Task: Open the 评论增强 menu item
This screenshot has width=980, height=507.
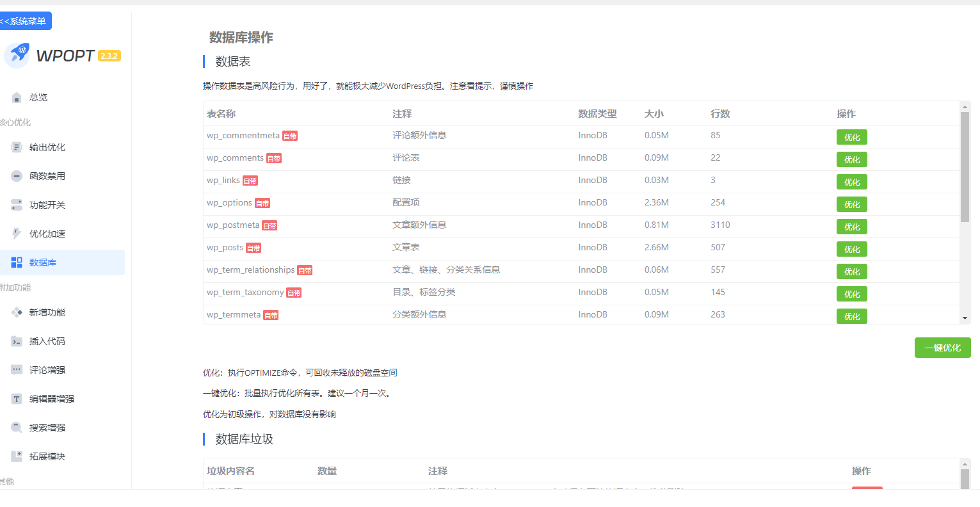Action: (x=47, y=370)
